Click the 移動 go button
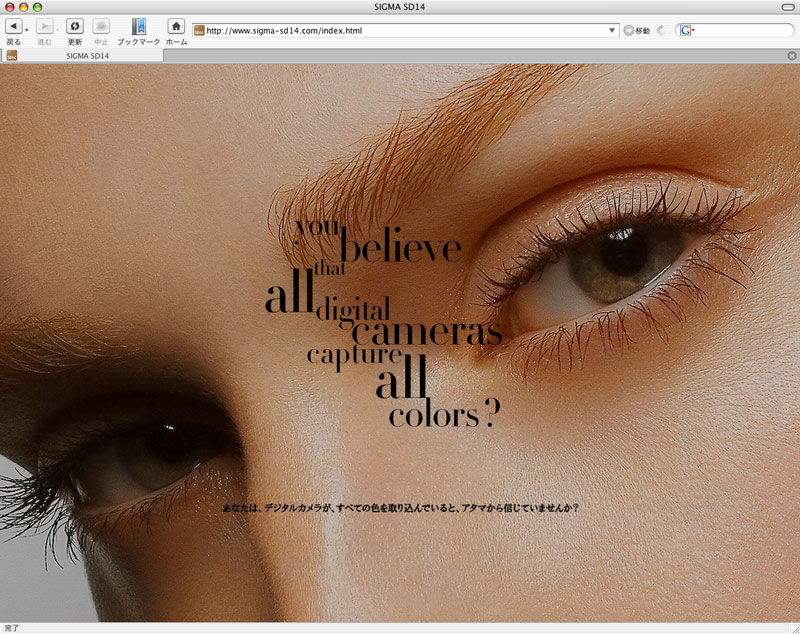The image size is (800, 634). pos(637,31)
